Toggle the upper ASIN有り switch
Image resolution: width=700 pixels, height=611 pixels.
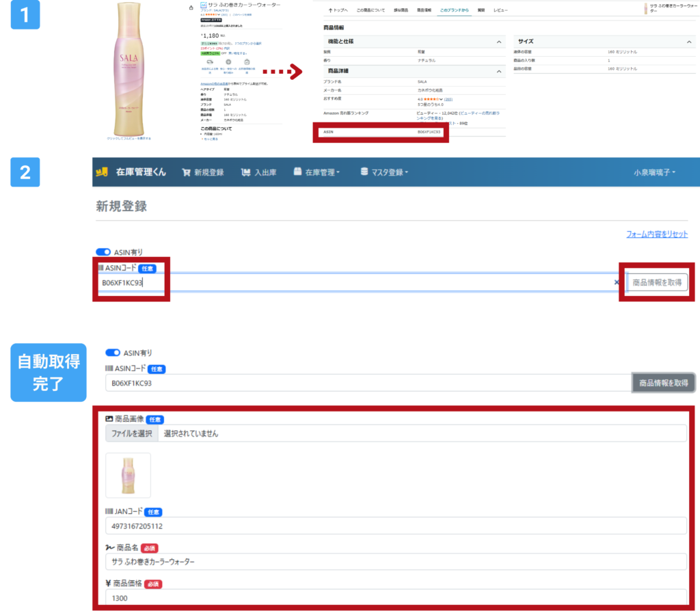(103, 252)
